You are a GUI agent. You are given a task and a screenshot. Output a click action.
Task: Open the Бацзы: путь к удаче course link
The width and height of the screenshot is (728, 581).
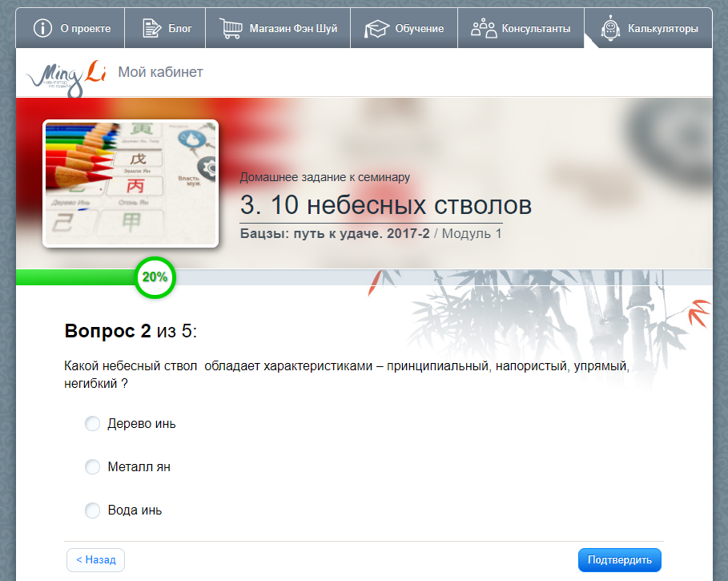pos(335,234)
